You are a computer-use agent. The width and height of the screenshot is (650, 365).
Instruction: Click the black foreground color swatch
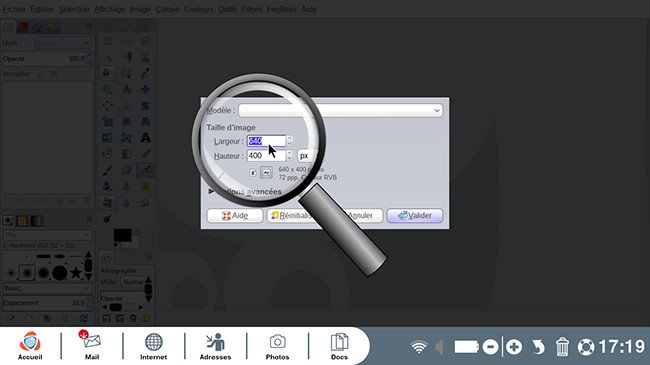coord(123,236)
